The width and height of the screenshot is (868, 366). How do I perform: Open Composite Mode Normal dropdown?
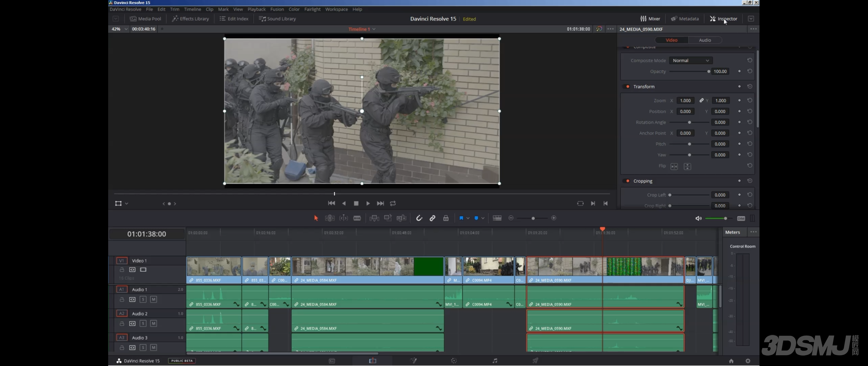point(691,60)
